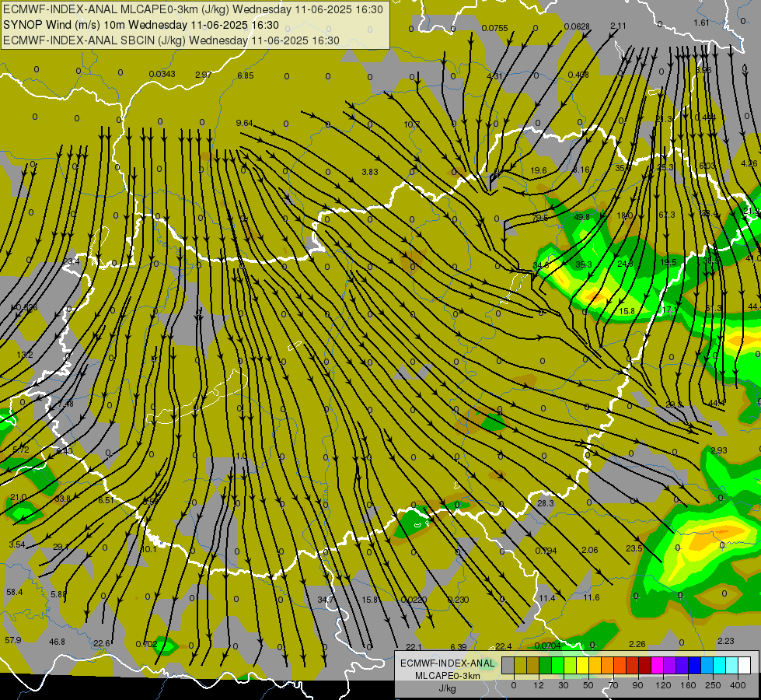Click the map value 2.26
Viewport: 761px width, 700px height.
tap(637, 644)
